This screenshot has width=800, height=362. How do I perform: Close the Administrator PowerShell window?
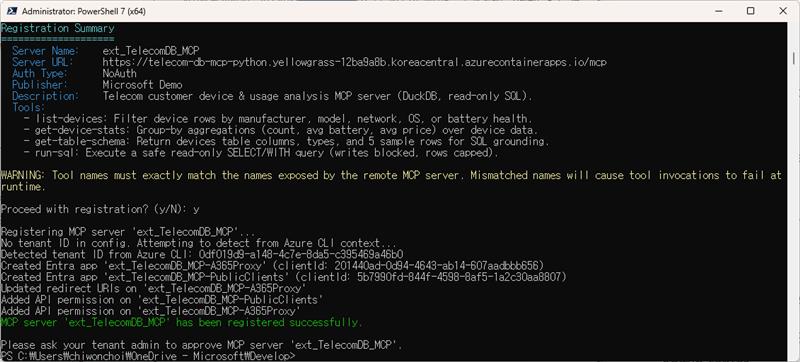point(783,11)
